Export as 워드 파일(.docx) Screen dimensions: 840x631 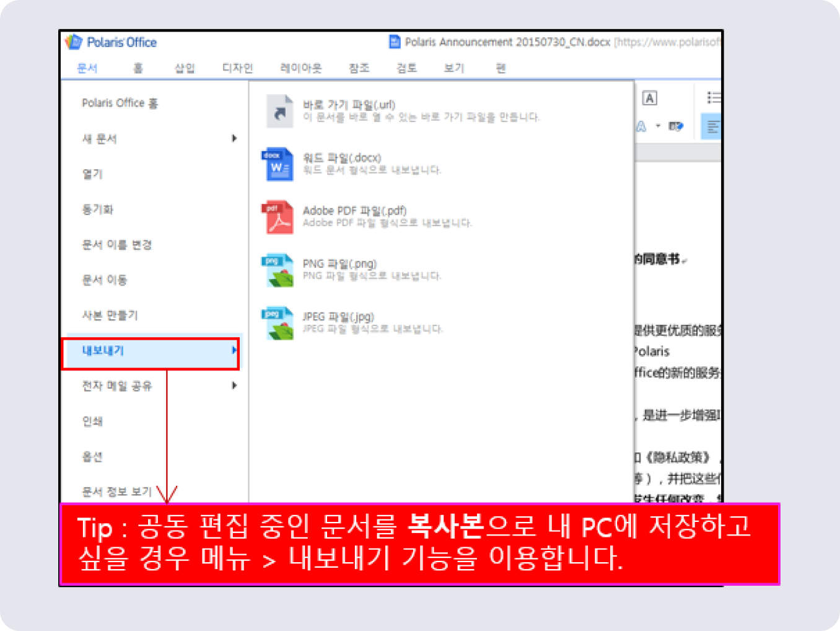[342, 158]
